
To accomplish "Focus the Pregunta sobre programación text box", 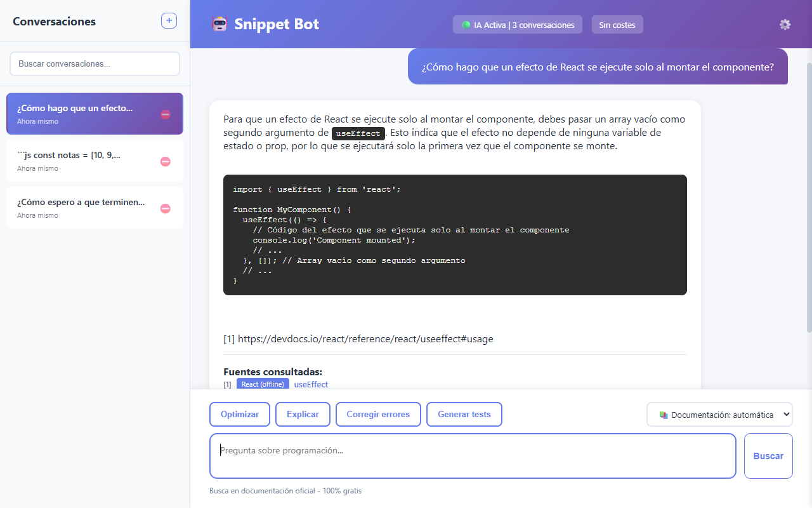I will (x=473, y=456).
